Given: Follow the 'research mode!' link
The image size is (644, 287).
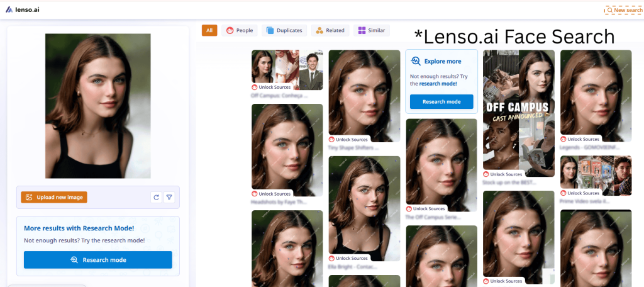Looking at the screenshot, I should pyautogui.click(x=438, y=84).
